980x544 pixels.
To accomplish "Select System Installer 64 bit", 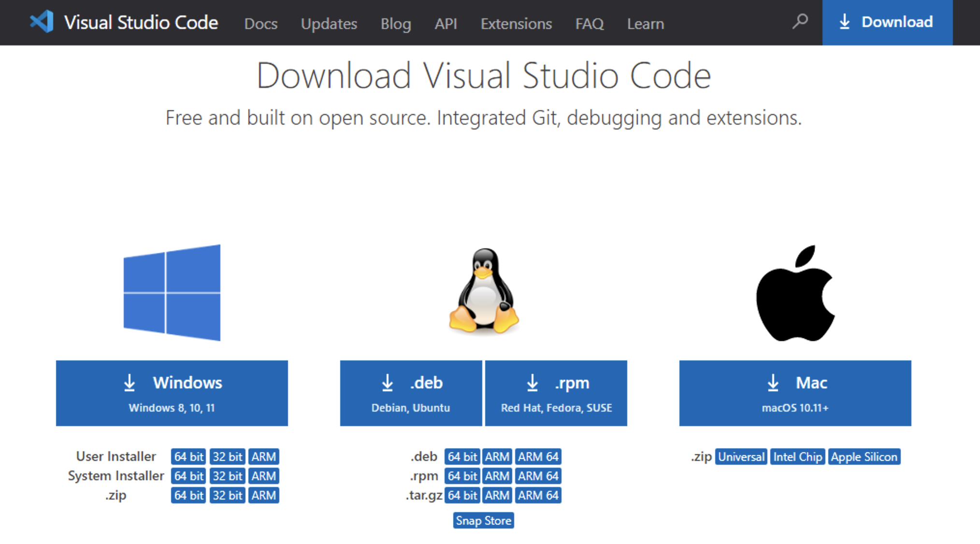I will tap(188, 476).
